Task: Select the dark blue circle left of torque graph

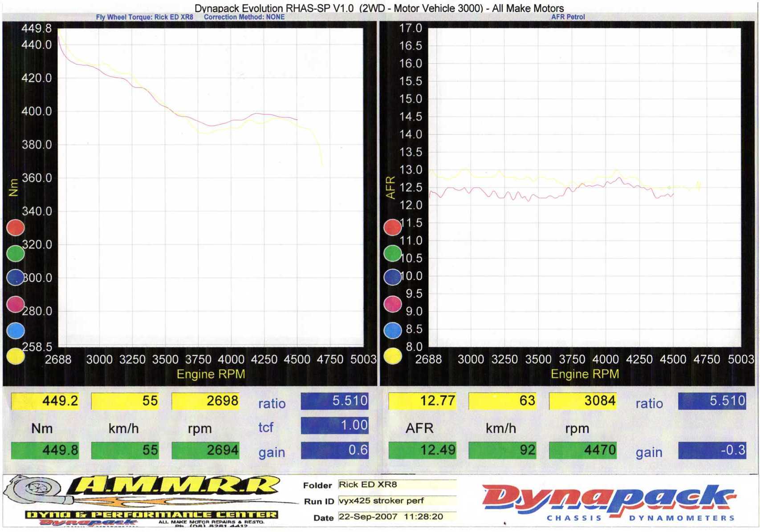Action: click(16, 278)
